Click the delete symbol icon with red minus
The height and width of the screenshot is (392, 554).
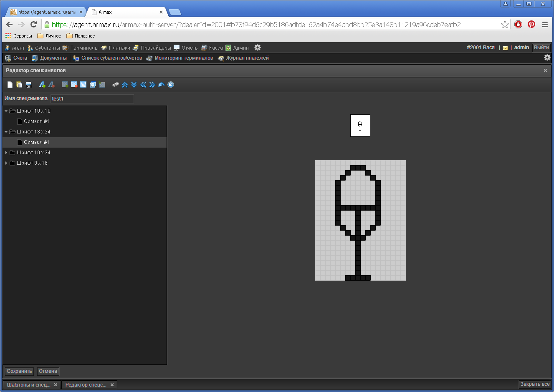[74, 85]
